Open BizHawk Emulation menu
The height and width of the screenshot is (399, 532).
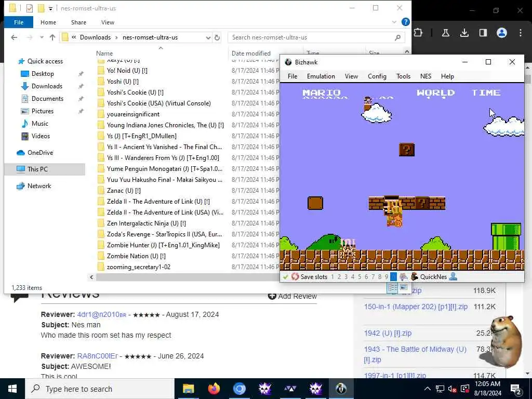tap(321, 76)
